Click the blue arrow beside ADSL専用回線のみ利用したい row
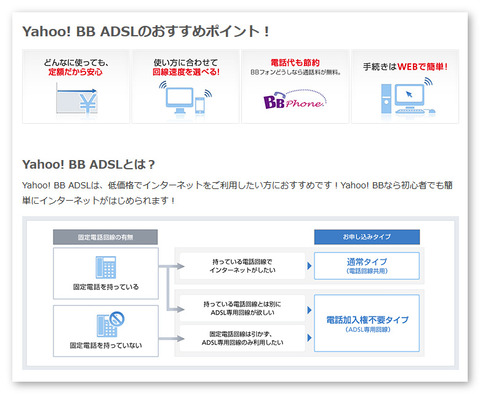 [309, 337]
